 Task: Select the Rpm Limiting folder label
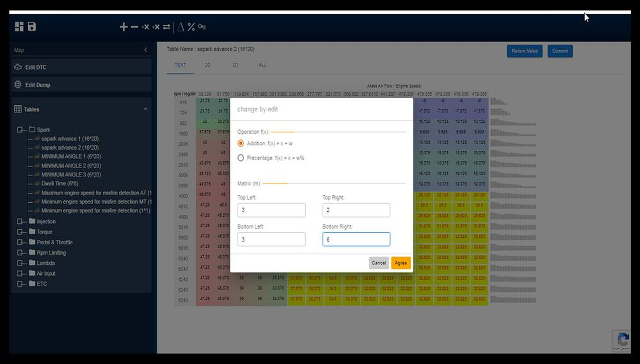[51, 253]
